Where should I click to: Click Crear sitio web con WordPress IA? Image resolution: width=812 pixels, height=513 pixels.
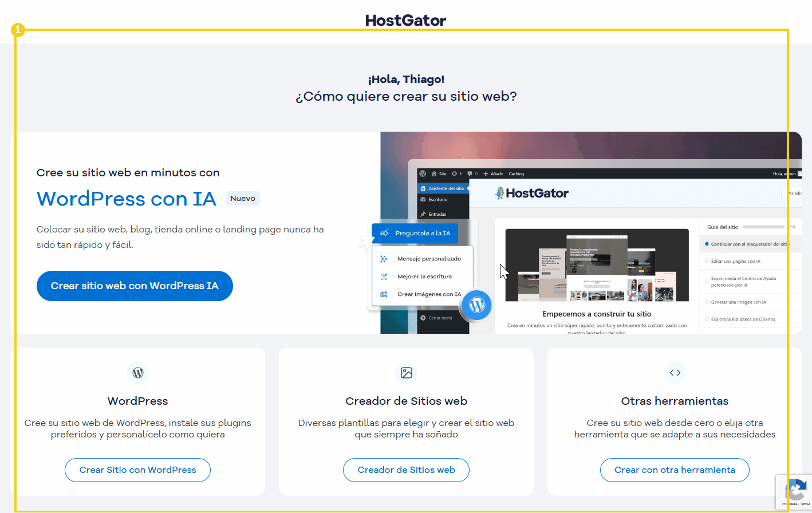point(135,286)
